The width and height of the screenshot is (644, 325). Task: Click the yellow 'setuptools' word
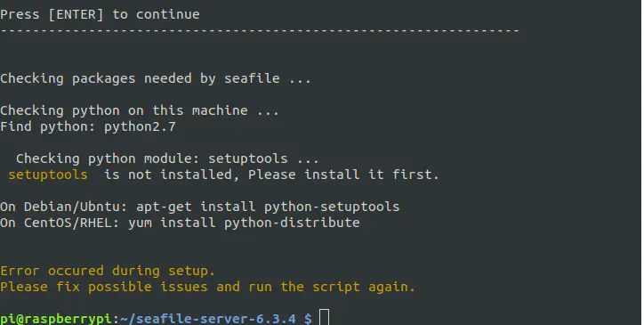point(48,175)
